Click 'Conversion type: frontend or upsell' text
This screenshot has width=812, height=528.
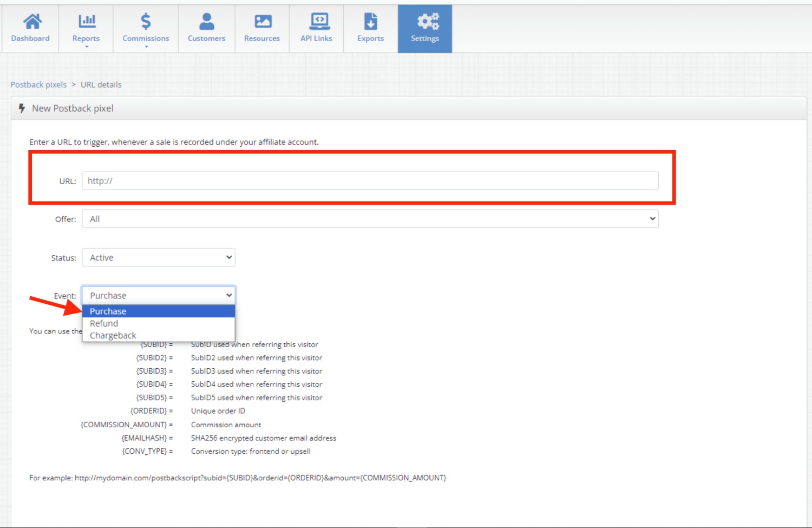(x=251, y=451)
